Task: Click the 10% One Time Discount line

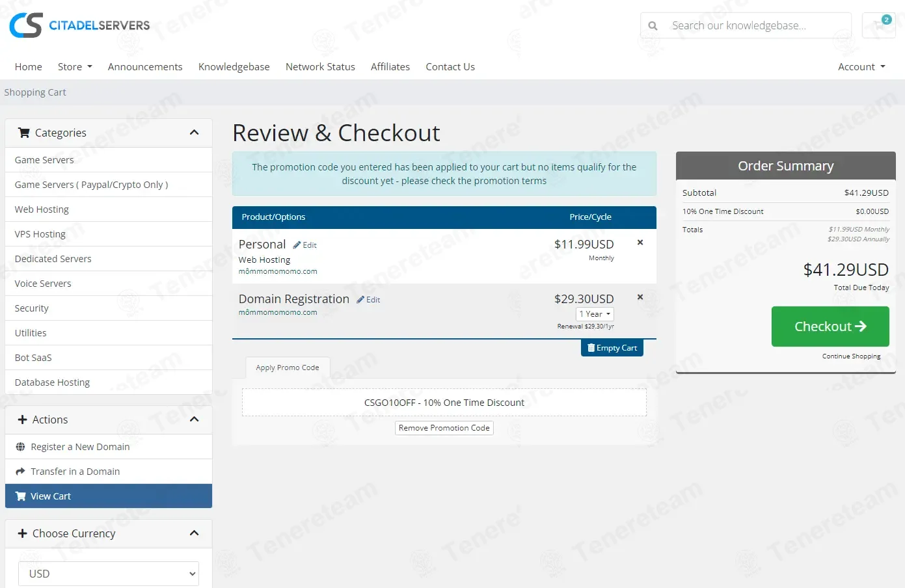Action: click(x=785, y=211)
